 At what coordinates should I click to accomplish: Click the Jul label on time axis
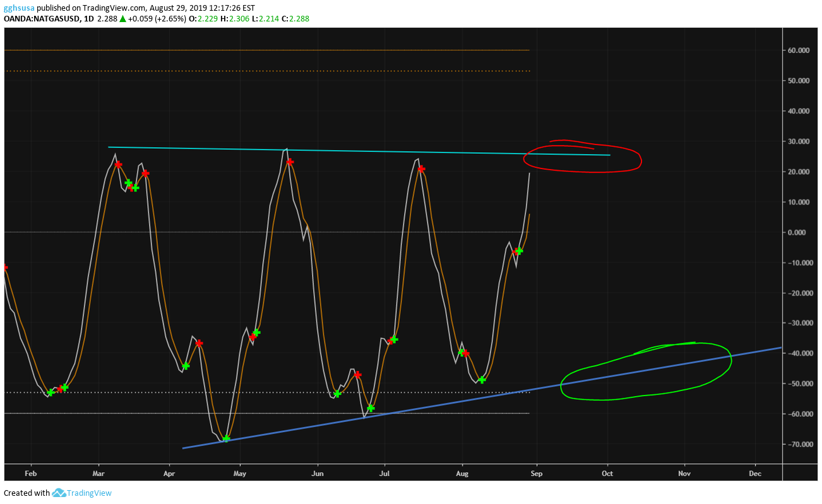tap(384, 472)
